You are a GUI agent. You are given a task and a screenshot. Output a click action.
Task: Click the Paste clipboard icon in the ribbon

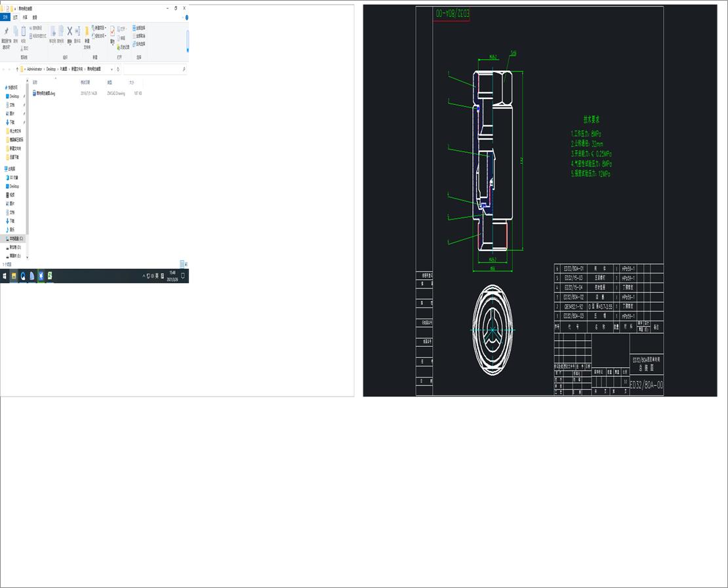click(x=23, y=31)
